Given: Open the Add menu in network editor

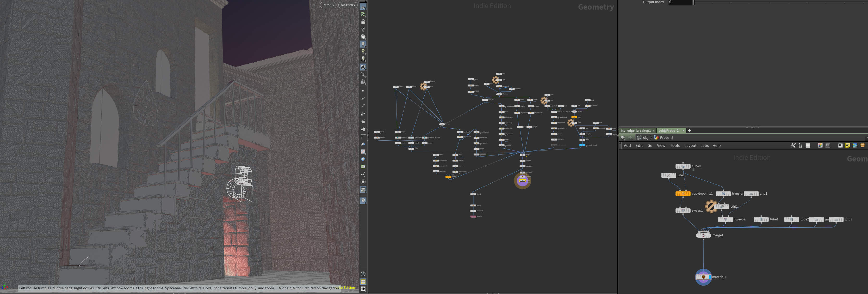Looking at the screenshot, I should click(x=627, y=146).
